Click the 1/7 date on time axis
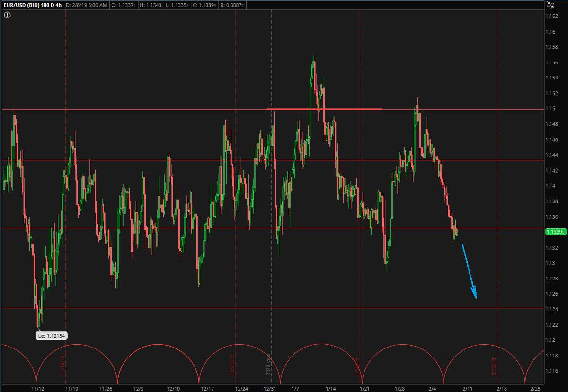 pos(295,388)
